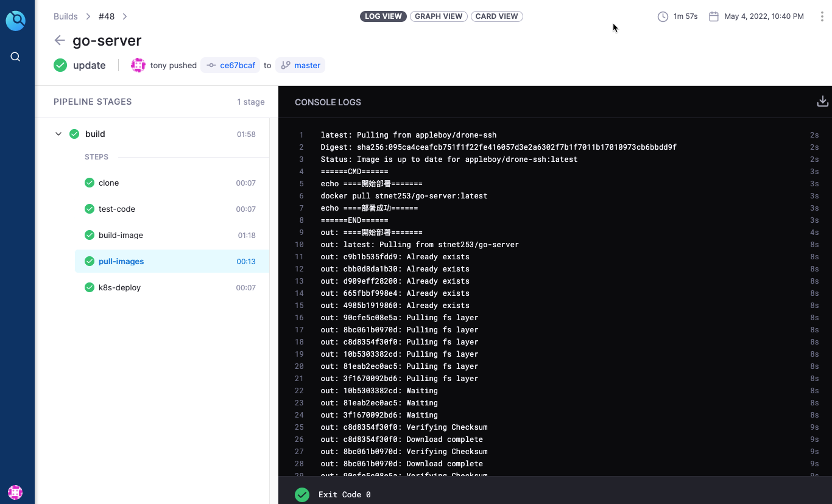Select the clone step
The image size is (832, 504).
[172, 183]
